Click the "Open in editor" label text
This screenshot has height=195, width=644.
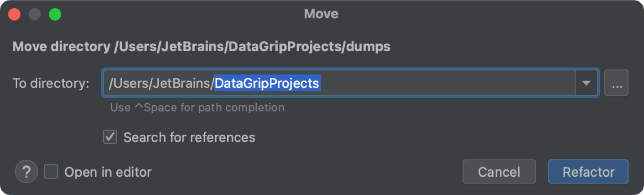point(108,172)
